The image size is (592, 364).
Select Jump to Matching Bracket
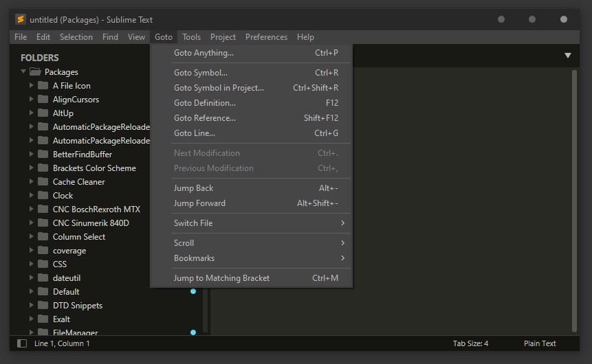(x=221, y=278)
